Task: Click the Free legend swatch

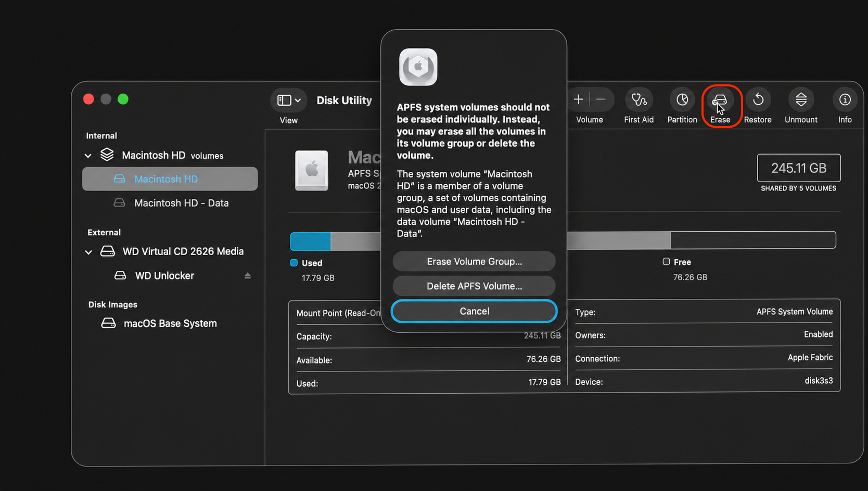Action: pyautogui.click(x=666, y=261)
